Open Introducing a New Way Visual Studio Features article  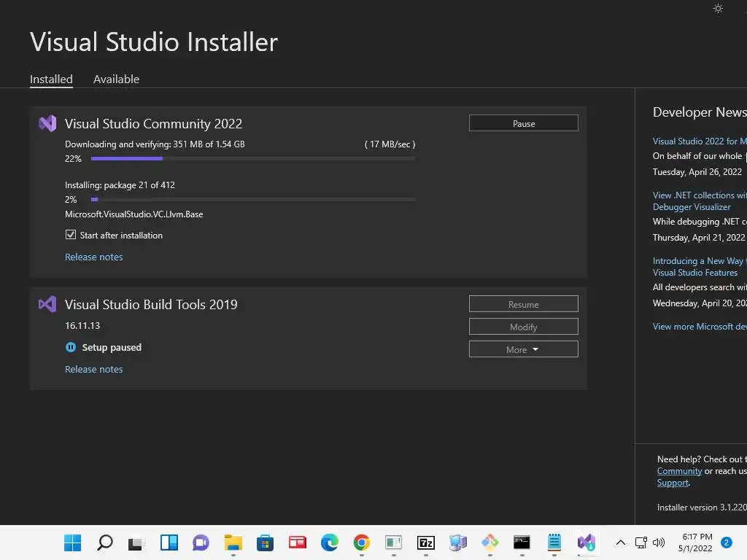coord(700,267)
